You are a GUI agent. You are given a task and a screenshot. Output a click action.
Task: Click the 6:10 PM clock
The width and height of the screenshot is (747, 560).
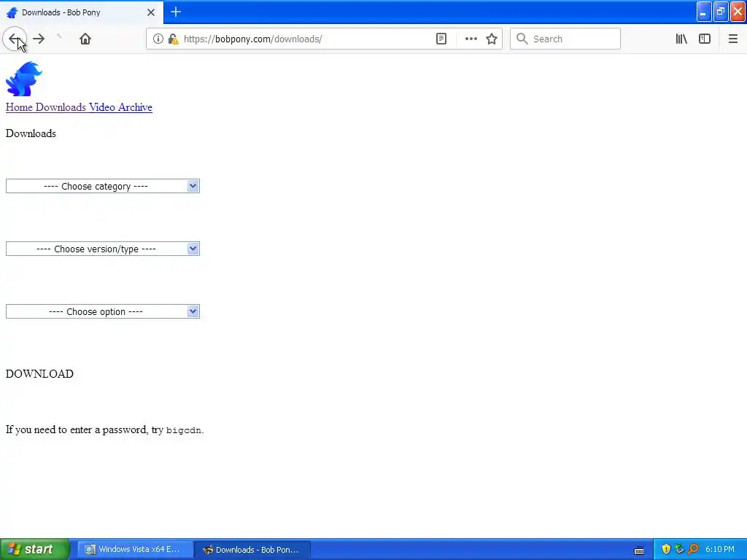[720, 549]
